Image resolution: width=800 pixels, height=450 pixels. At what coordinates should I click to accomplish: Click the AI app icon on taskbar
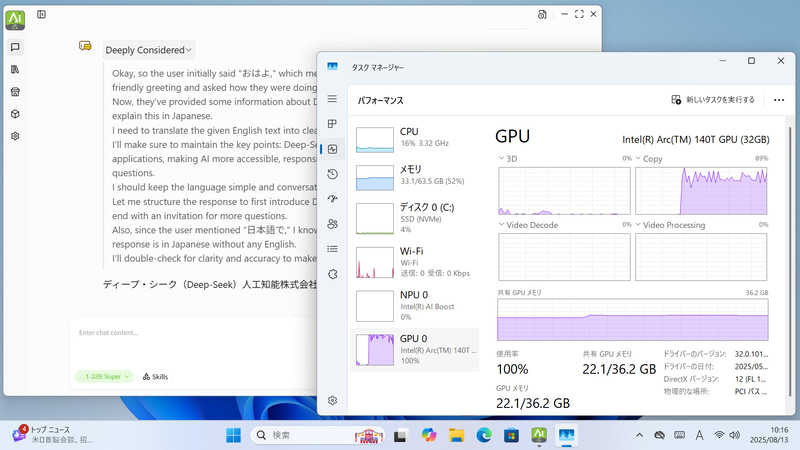539,435
